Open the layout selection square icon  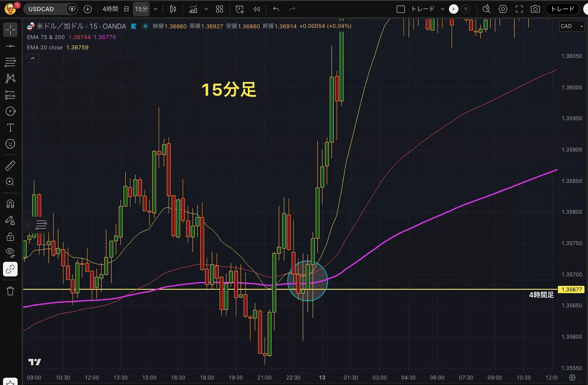[401, 9]
